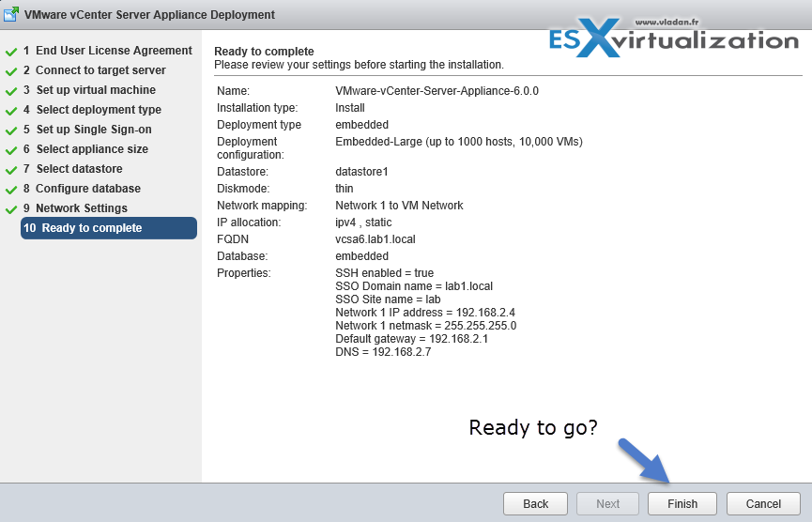Click 'SSO Site name = lab' property

click(x=388, y=299)
